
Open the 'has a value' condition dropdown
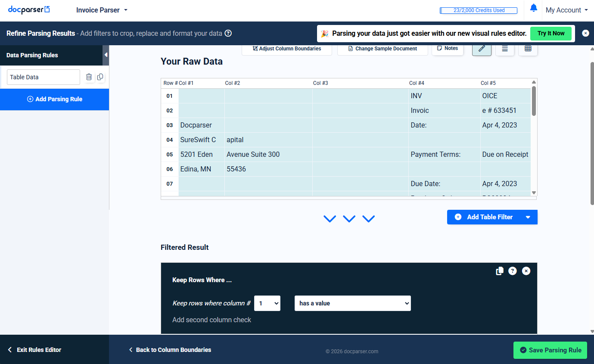tap(352, 303)
